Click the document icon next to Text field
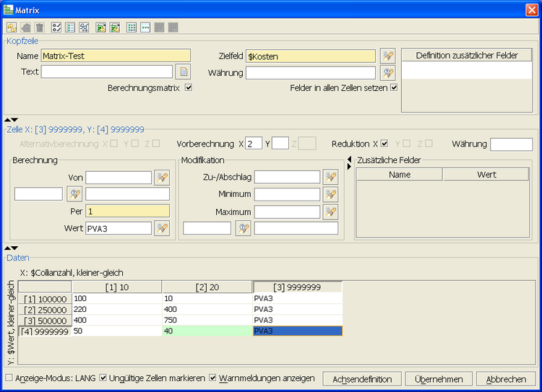Screen dimensions: 542x392 coord(184,71)
